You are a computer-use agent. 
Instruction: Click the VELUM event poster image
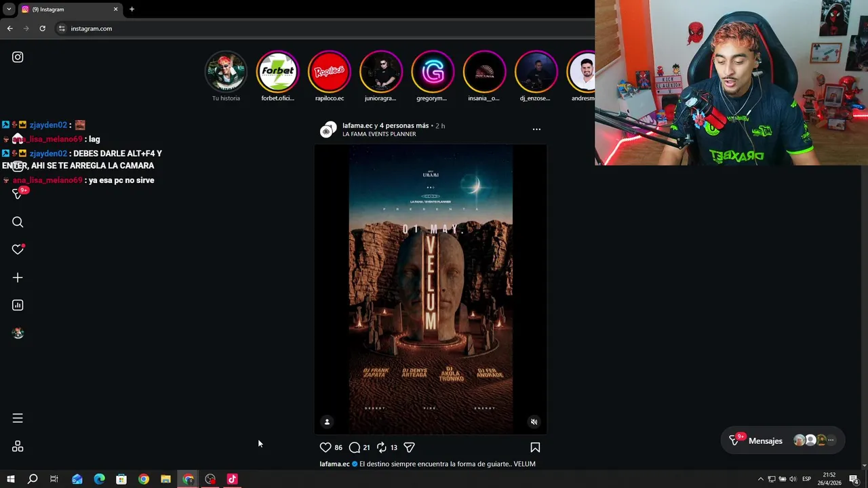click(431, 289)
